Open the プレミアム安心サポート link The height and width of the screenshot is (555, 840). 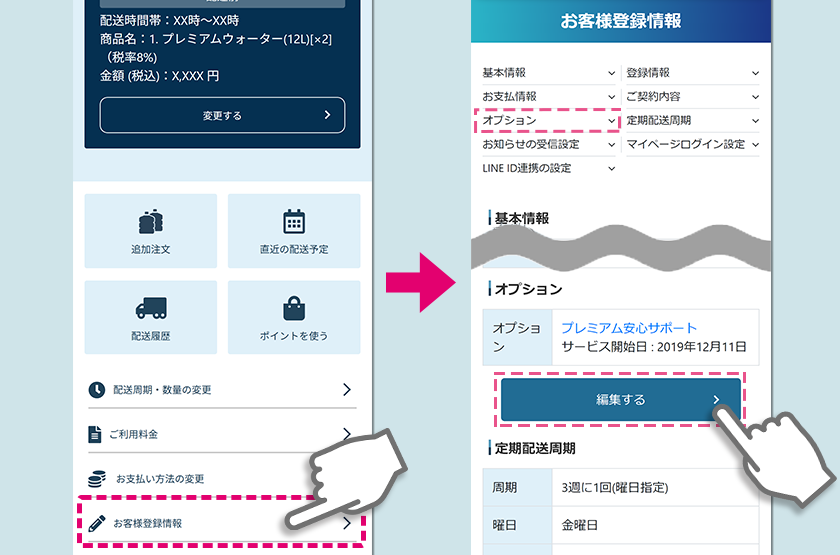tap(628, 328)
